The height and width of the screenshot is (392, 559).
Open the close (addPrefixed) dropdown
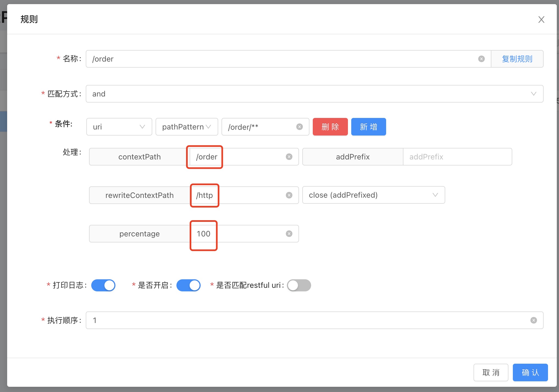[x=373, y=195]
